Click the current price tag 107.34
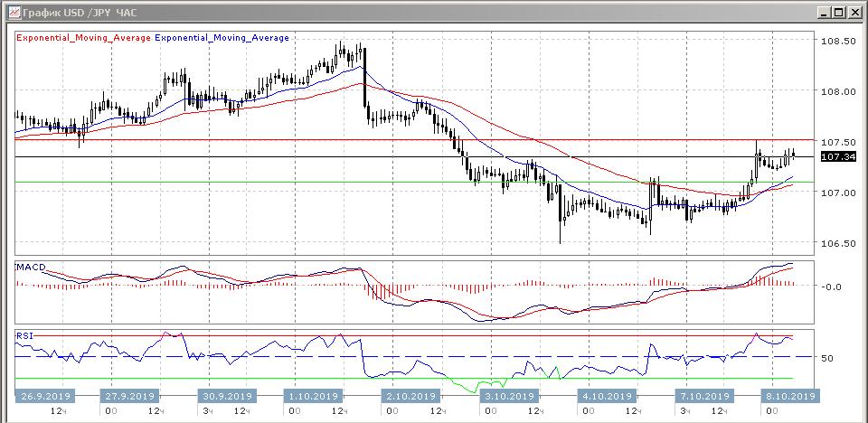This screenshot has width=868, height=423. coord(835,157)
